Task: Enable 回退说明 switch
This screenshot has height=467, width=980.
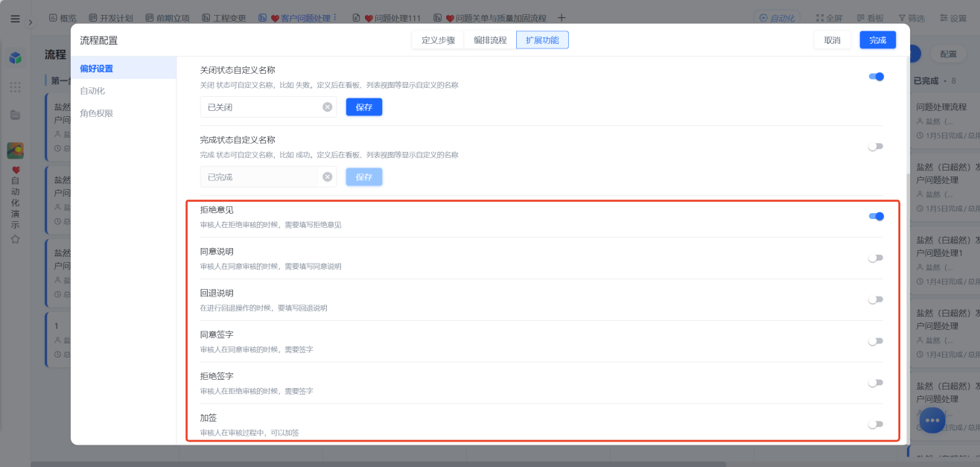Action: [x=876, y=300]
